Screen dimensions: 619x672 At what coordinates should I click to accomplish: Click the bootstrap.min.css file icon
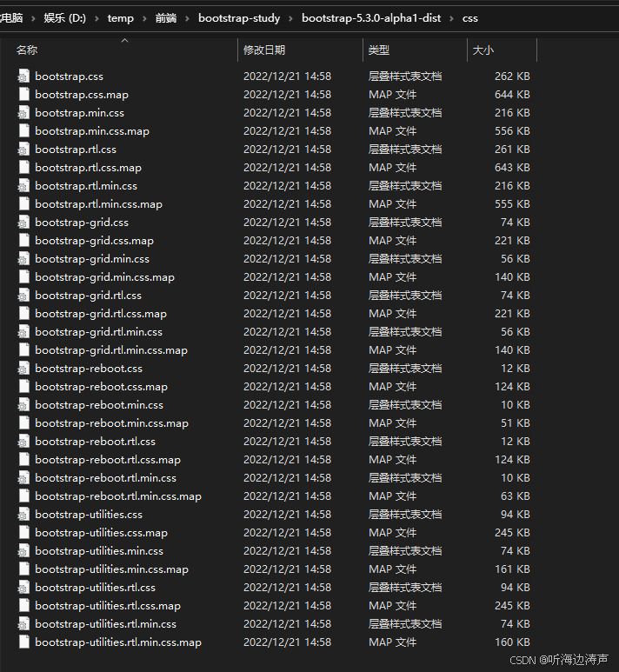[x=24, y=113]
